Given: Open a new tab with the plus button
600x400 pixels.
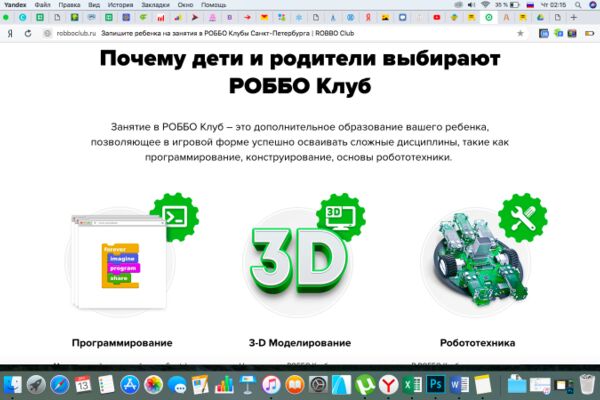Looking at the screenshot, I should coord(574,17).
